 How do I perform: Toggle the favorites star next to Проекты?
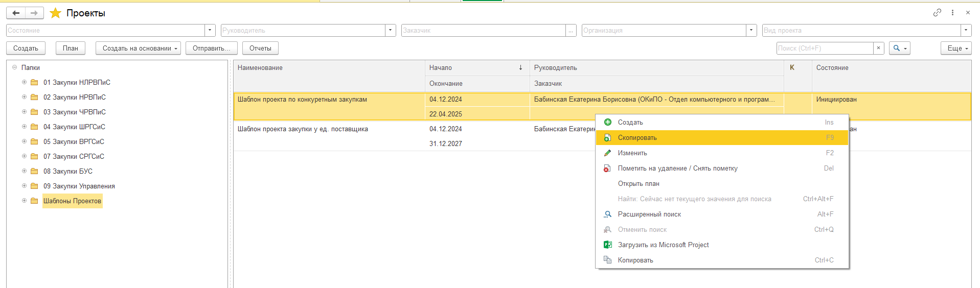click(55, 13)
